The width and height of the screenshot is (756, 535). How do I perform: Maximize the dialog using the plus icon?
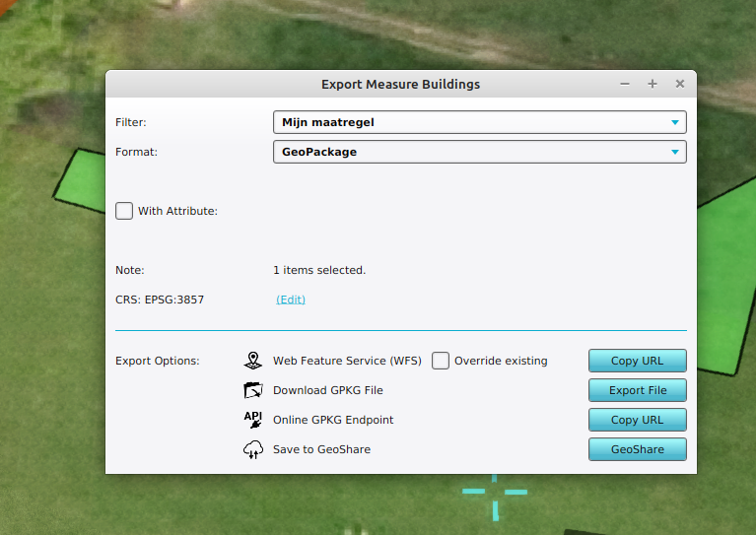pos(653,85)
